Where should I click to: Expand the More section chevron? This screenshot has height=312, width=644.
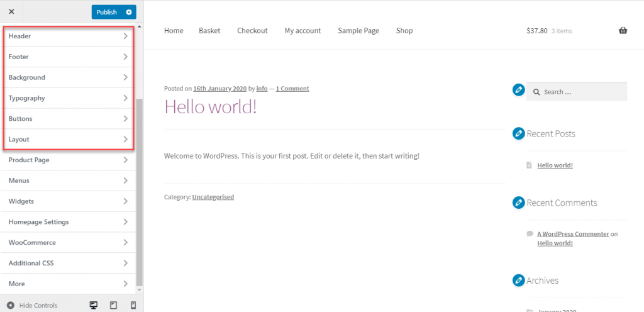pyautogui.click(x=126, y=284)
